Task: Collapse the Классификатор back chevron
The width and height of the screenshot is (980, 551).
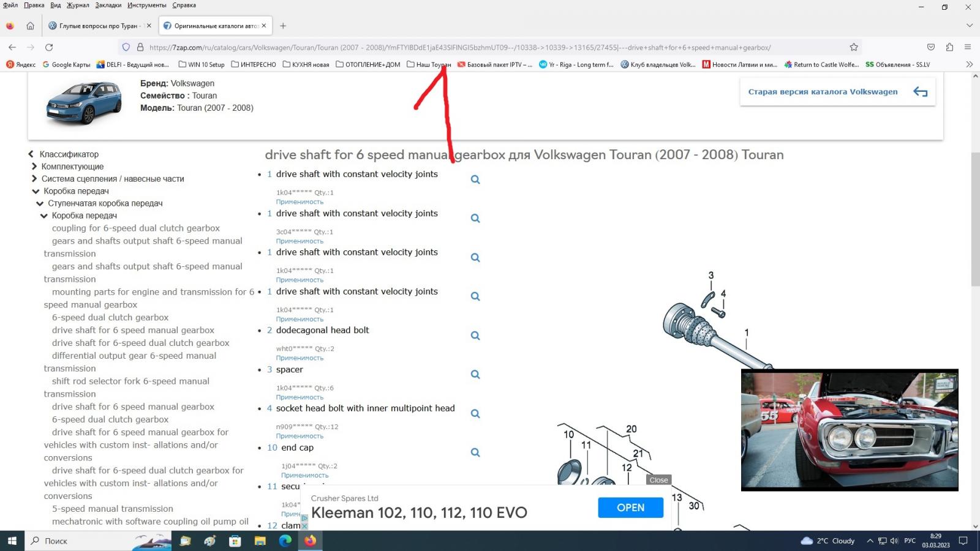Action: click(x=31, y=154)
